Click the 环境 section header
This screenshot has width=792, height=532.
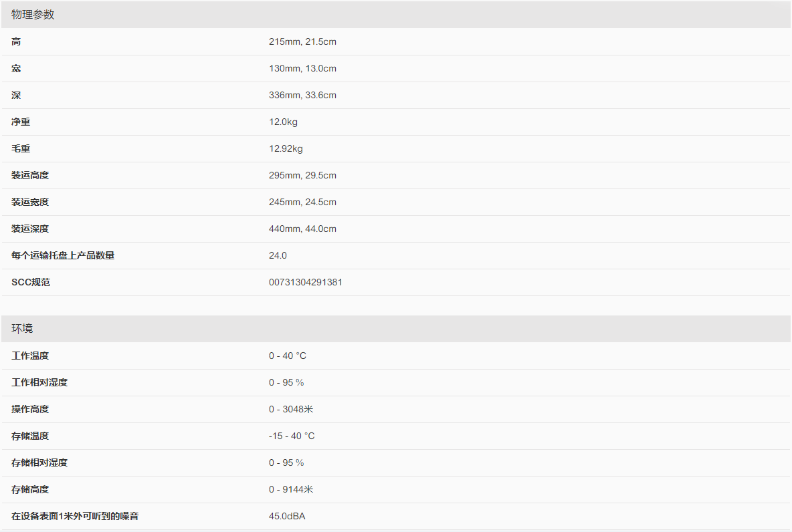coord(22,329)
